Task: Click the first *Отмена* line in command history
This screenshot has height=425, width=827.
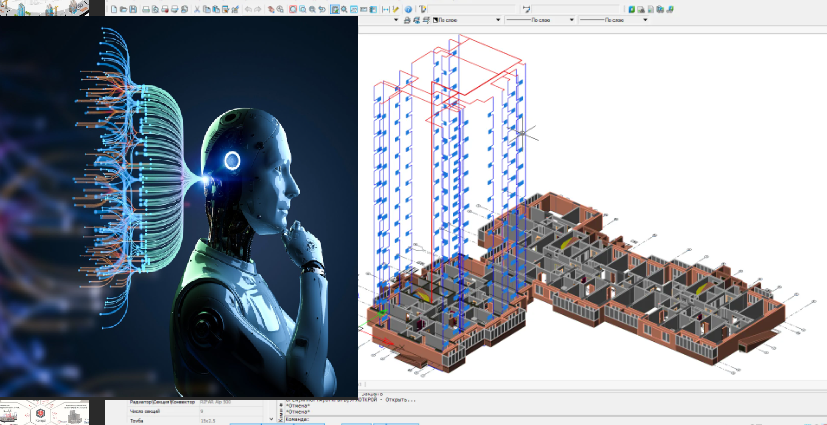Action: click(x=298, y=406)
